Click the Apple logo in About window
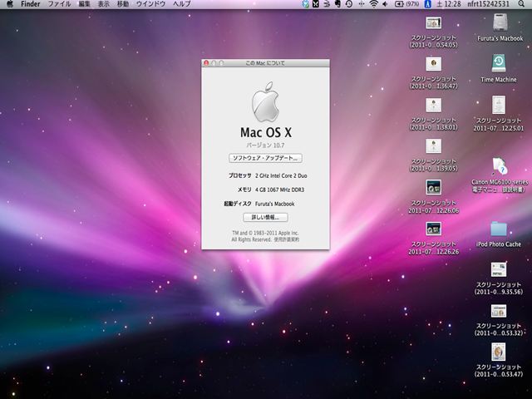This screenshot has width=532, height=399. click(265, 101)
